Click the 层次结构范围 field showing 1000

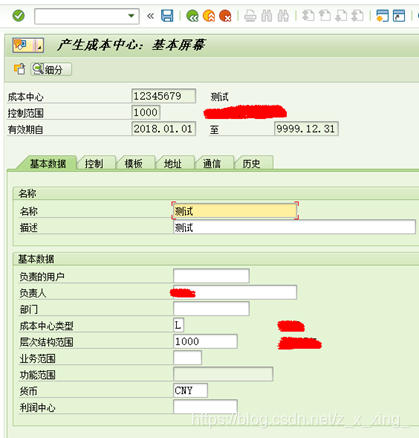pos(205,341)
